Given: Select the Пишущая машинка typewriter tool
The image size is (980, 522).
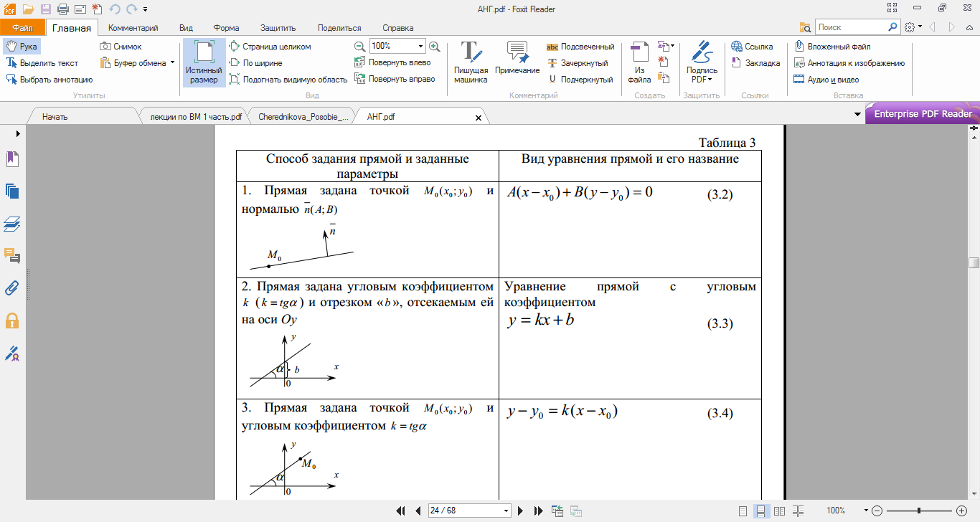Looking at the screenshot, I should [471, 62].
